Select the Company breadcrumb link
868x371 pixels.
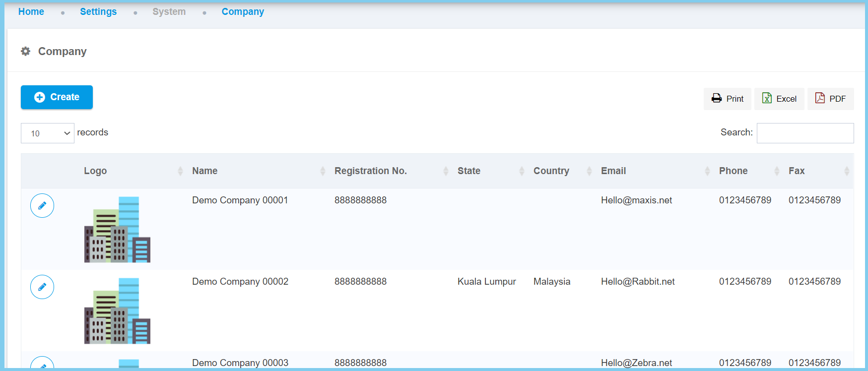(243, 12)
